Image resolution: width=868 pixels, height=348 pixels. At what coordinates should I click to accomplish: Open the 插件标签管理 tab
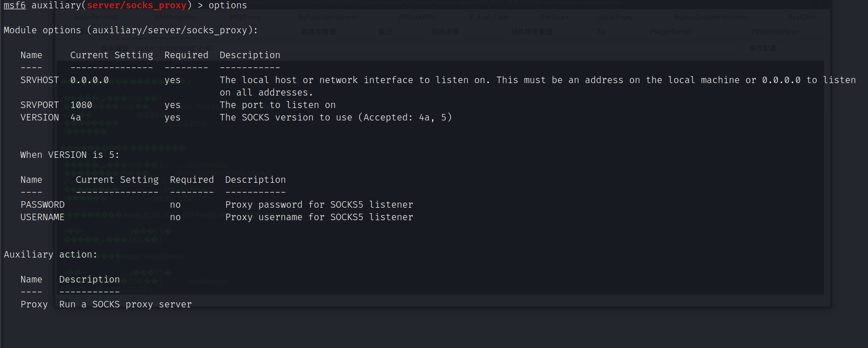click(531, 32)
